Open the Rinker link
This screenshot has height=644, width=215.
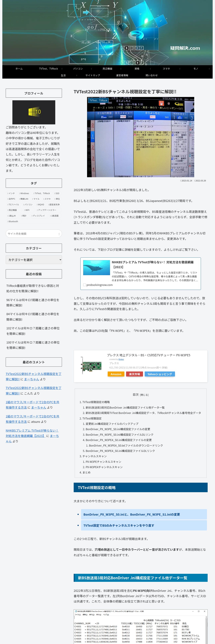121,359
